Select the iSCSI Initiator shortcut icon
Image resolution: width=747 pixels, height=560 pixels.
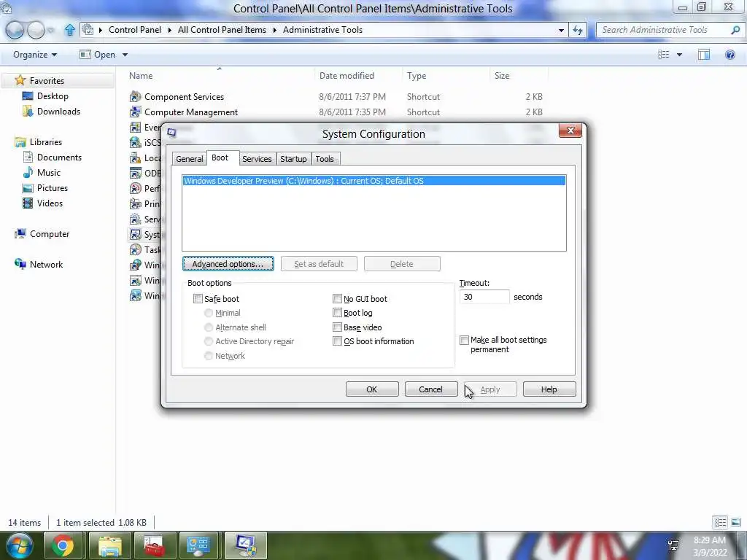[x=135, y=142]
